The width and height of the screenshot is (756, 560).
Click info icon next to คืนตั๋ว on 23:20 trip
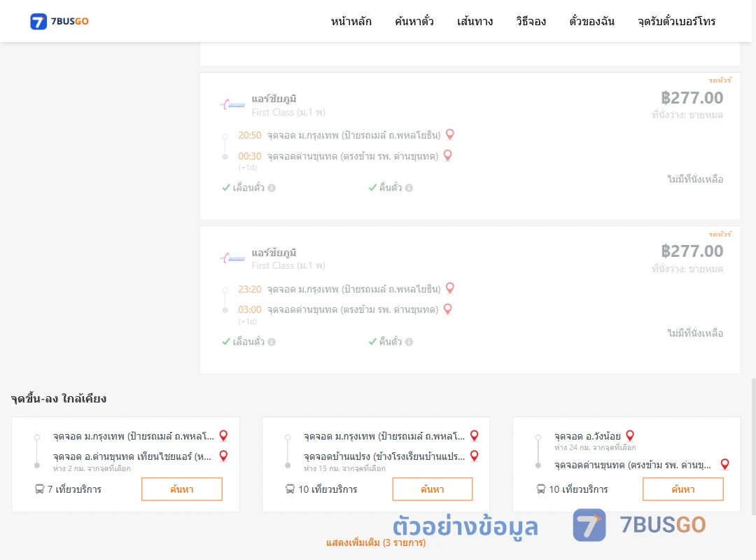[x=409, y=342]
